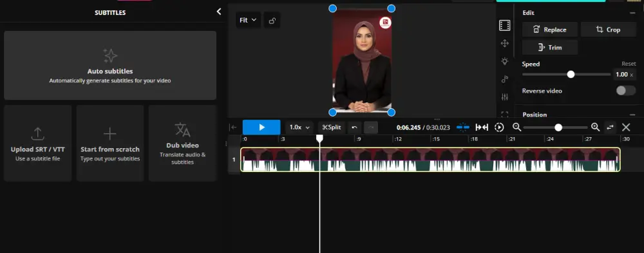Viewport: 644px width, 253px height.
Task: Click the Replace button
Action: [x=550, y=30]
